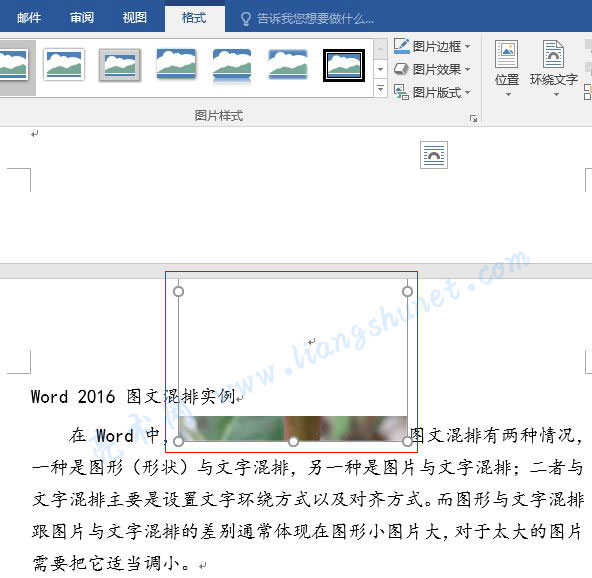
Task: Switch to the 审阅 tab
Action: [x=82, y=17]
